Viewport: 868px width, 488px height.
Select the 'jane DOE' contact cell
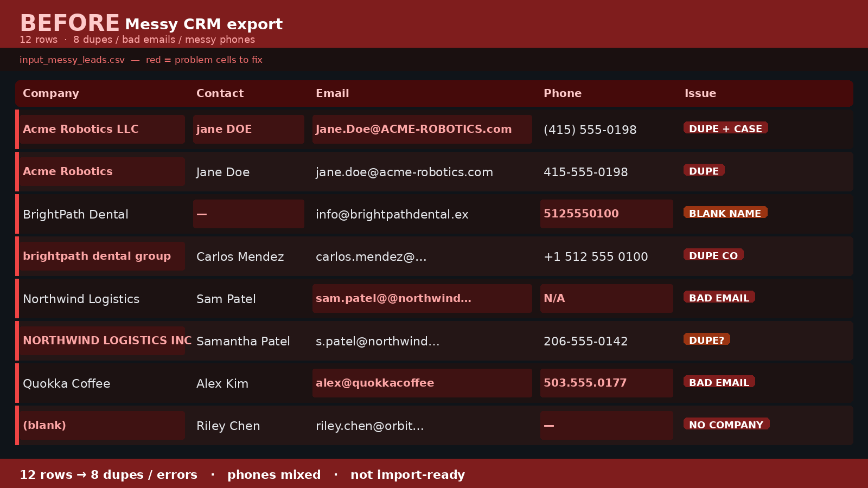click(x=248, y=129)
